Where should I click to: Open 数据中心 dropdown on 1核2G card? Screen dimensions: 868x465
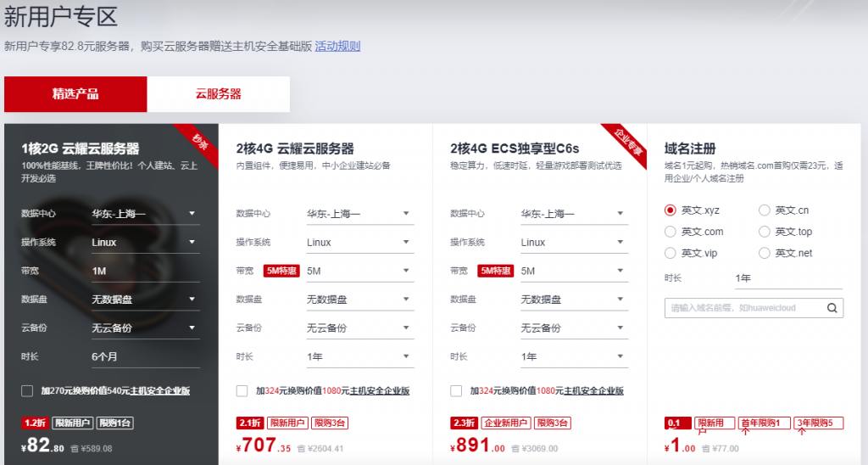pos(145,213)
